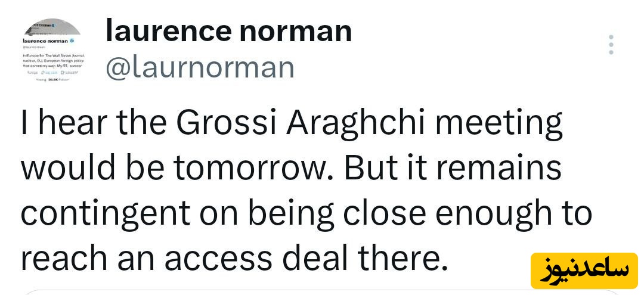
Task: Open the three-dot more options menu
Action: pyautogui.click(x=611, y=45)
